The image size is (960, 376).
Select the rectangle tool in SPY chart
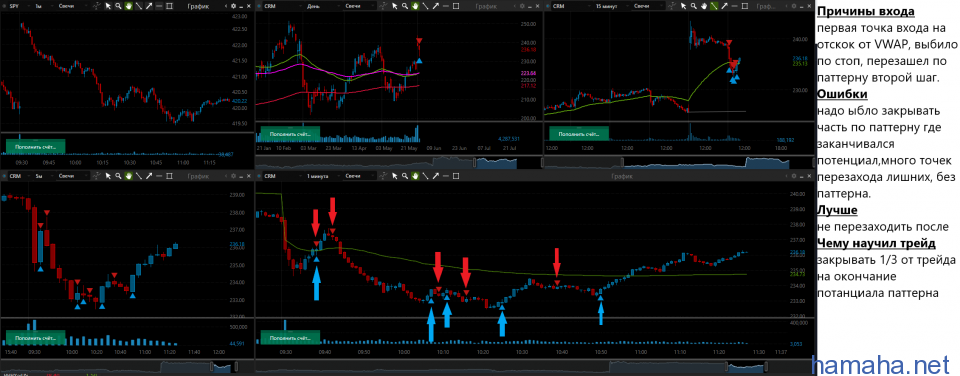[170, 6]
